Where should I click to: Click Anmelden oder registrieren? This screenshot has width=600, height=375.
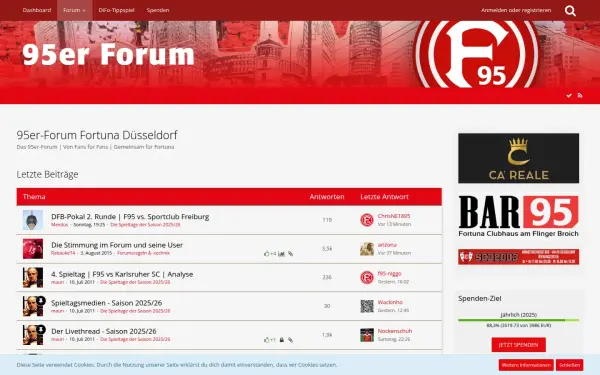point(516,10)
